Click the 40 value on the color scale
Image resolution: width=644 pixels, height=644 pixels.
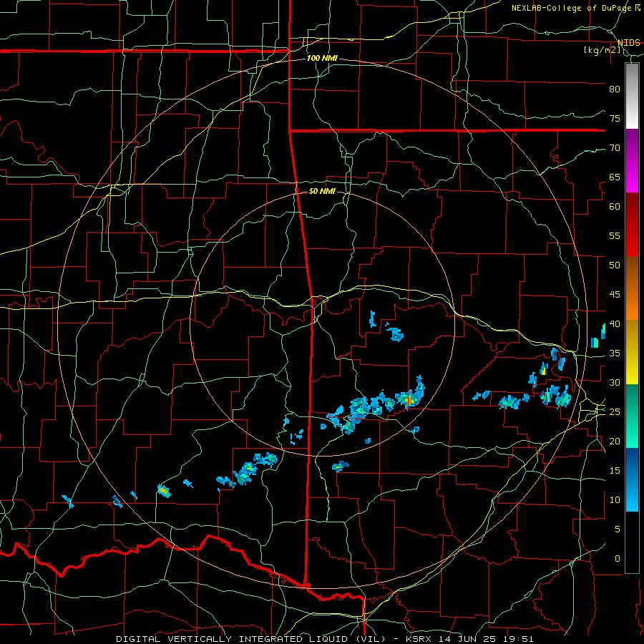coord(615,324)
